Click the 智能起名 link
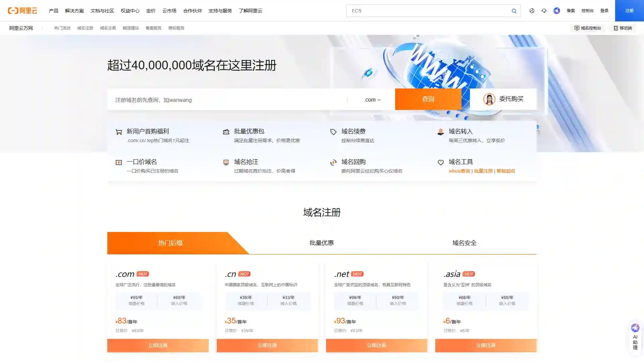The height and width of the screenshot is (362, 644). click(506, 171)
